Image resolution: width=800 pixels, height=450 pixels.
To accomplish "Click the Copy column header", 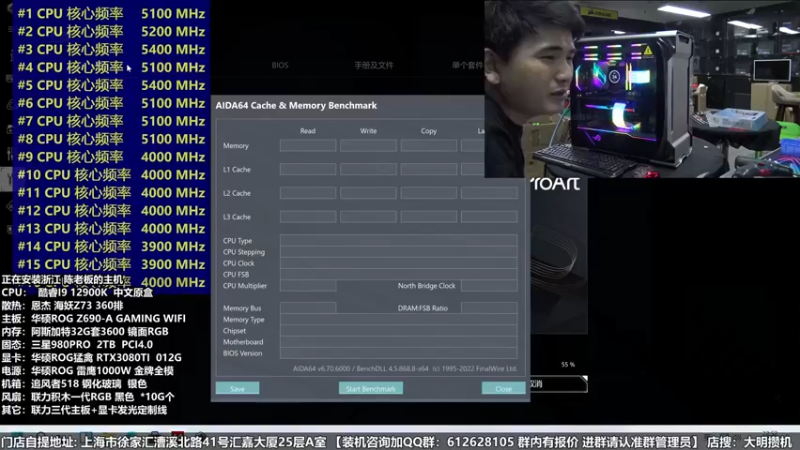I will point(429,131).
